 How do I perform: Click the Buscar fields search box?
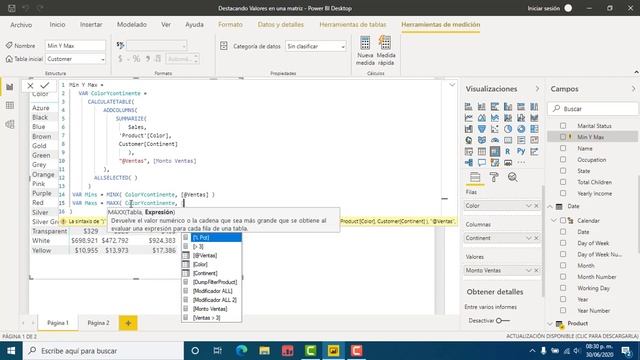click(x=593, y=109)
